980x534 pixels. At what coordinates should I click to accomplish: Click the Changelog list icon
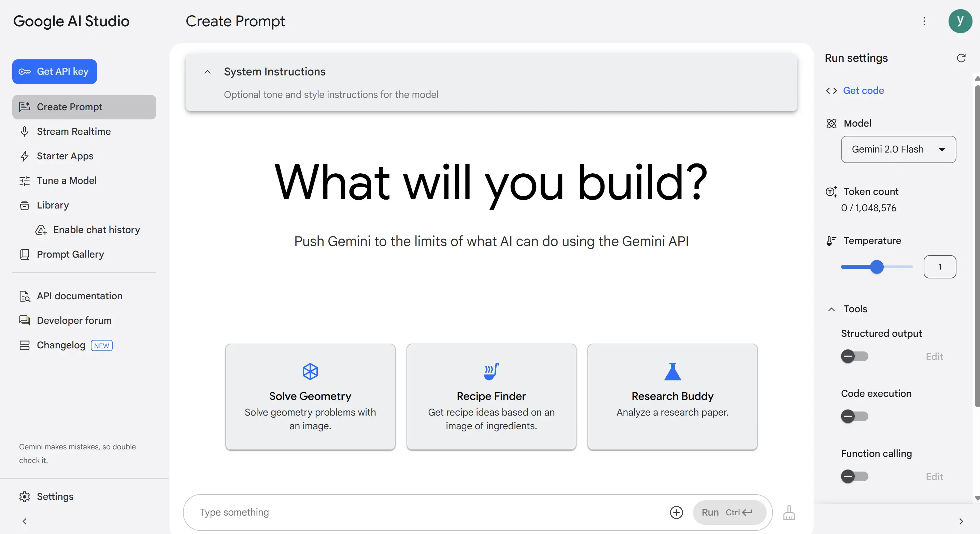pos(25,345)
